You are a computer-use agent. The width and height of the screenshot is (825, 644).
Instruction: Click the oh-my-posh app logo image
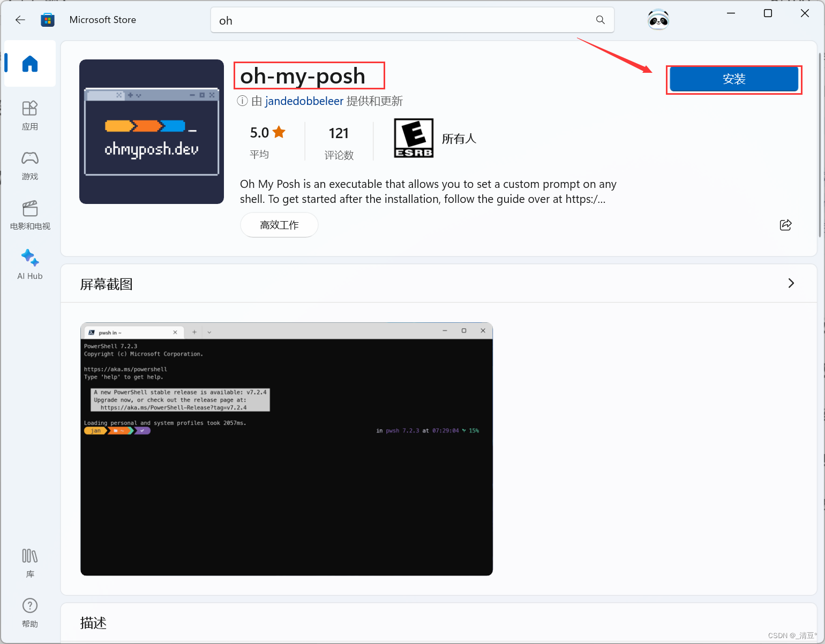[152, 132]
